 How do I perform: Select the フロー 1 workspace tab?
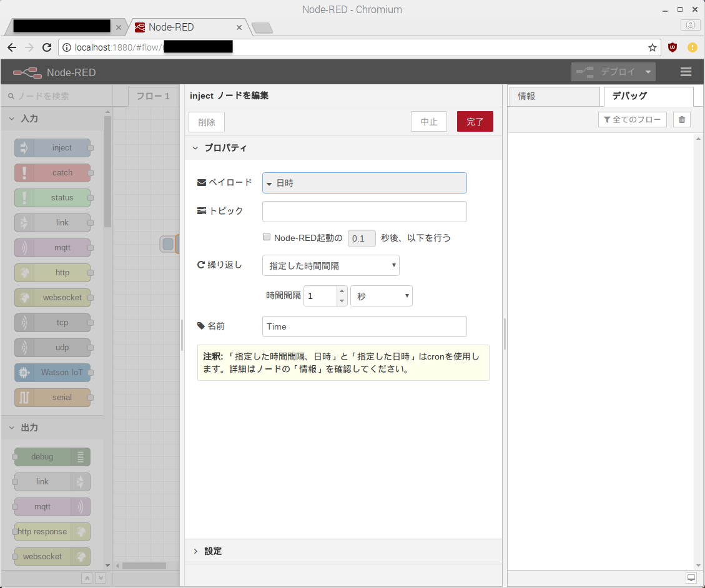pyautogui.click(x=153, y=97)
